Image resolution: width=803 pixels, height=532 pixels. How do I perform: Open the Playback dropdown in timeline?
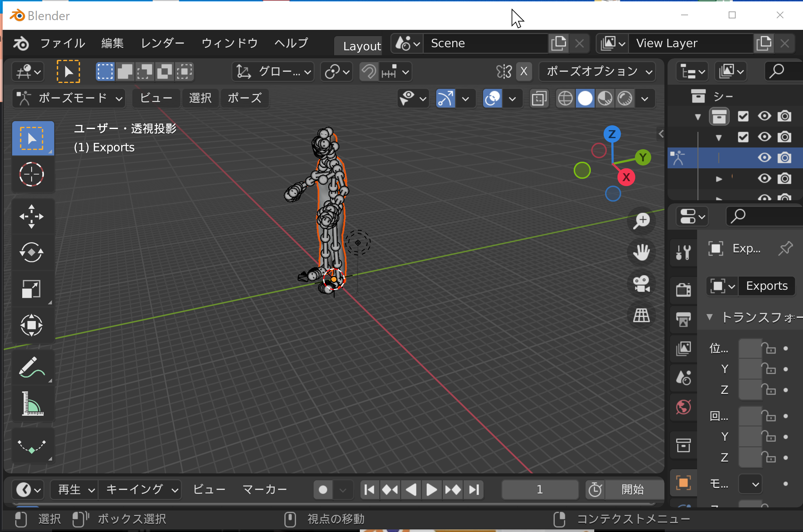75,490
